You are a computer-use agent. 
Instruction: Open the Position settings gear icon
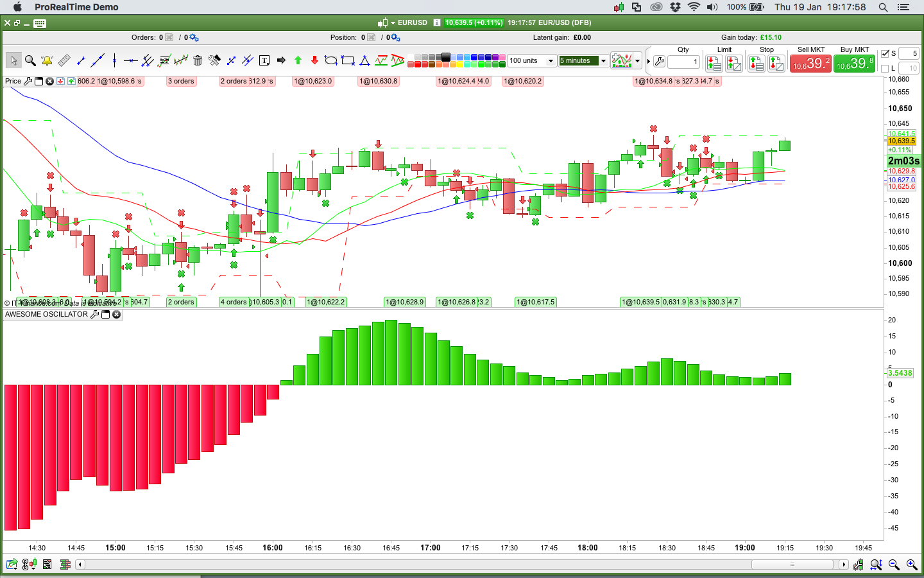395,38
